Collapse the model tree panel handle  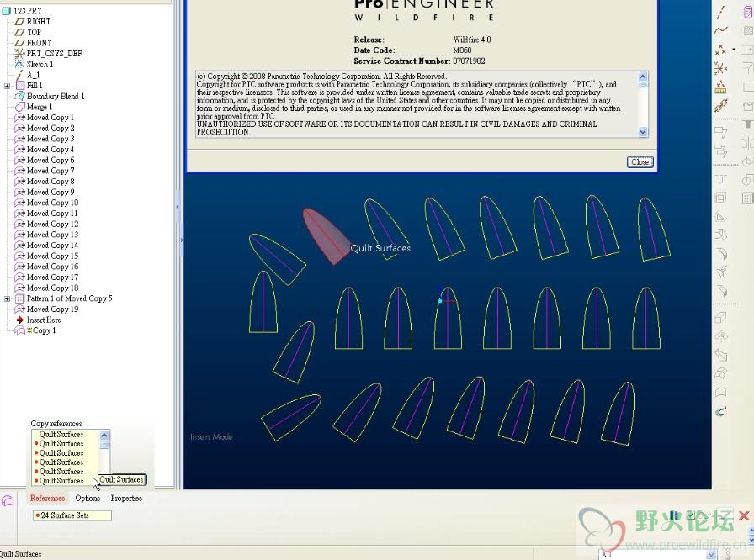pyautogui.click(x=178, y=207)
